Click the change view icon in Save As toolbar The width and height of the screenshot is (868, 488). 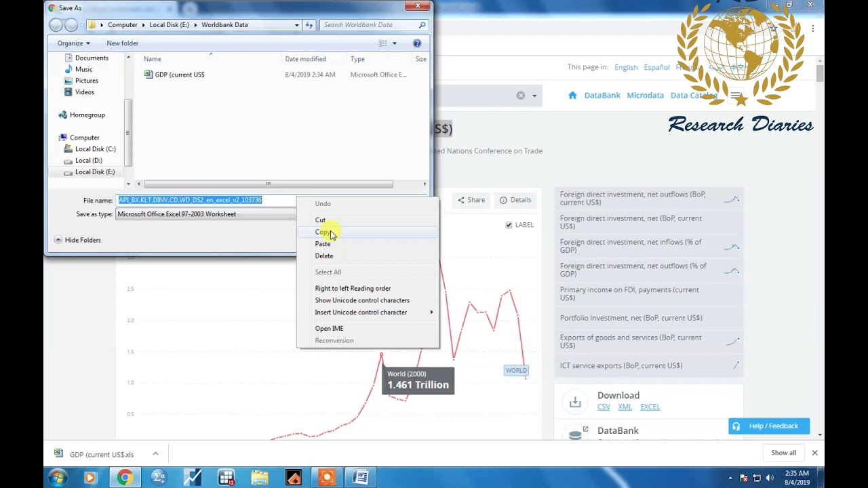click(x=383, y=43)
